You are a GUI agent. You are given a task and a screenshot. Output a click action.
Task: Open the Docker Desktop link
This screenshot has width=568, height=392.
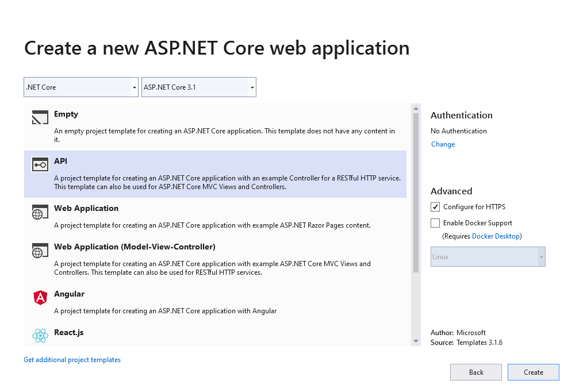(x=496, y=236)
